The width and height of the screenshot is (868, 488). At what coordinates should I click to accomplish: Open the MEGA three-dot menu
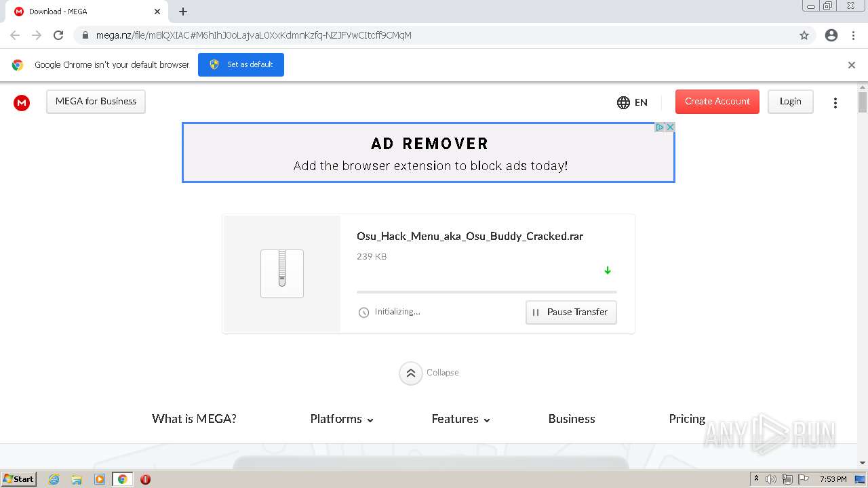(835, 102)
